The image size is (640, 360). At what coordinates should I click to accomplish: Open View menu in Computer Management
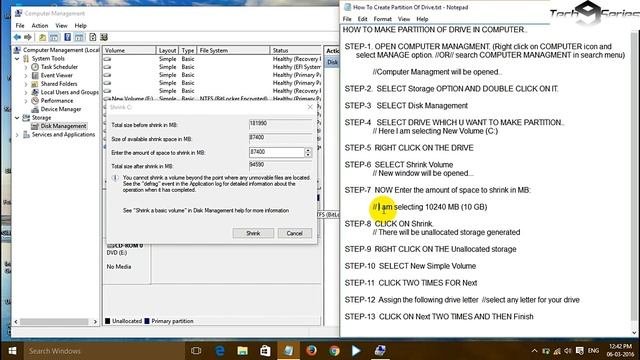point(61,26)
